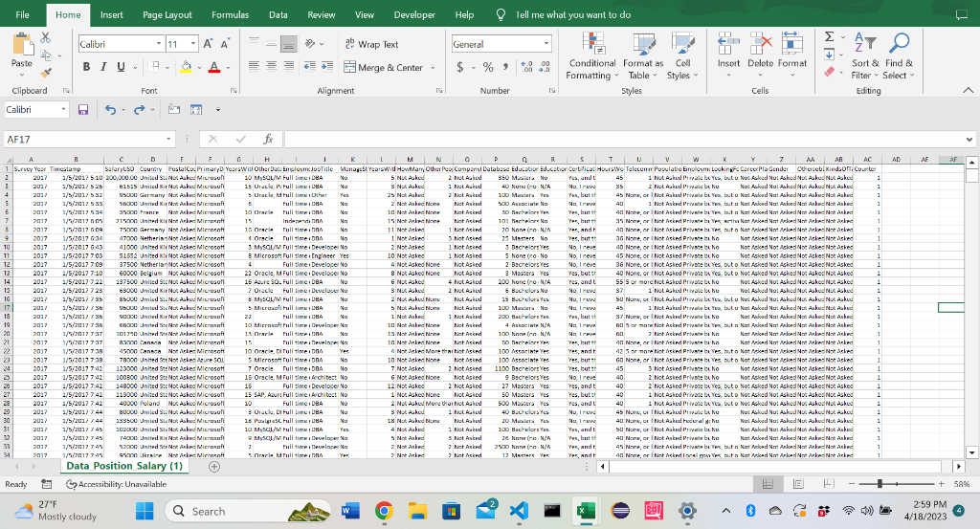This screenshot has width=980, height=529.
Task: Click the Insert Function fx icon
Action: (x=268, y=139)
